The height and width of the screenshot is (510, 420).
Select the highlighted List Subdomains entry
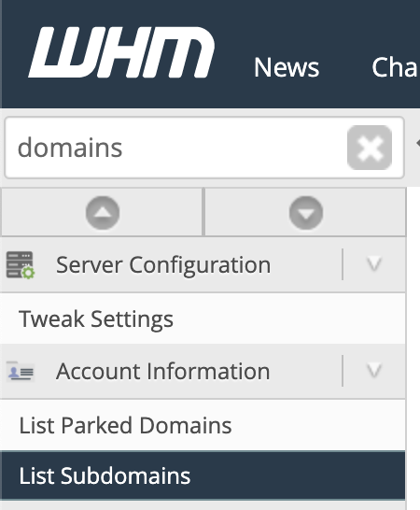click(203, 475)
